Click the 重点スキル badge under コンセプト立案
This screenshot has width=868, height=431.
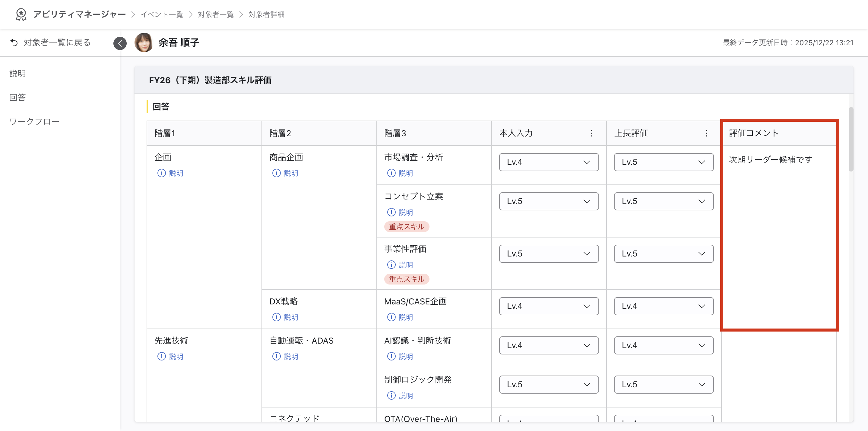[406, 227]
